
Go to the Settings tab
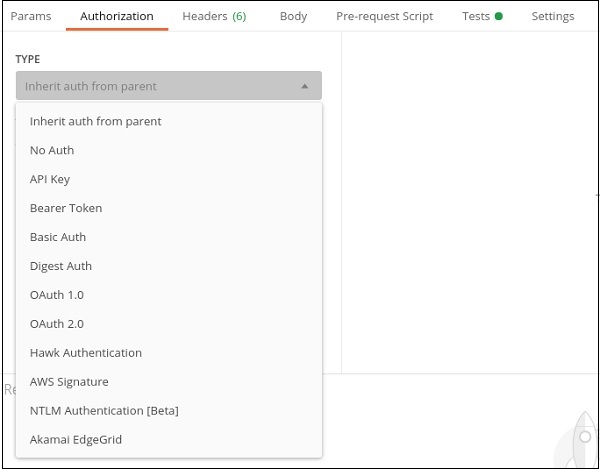point(552,16)
